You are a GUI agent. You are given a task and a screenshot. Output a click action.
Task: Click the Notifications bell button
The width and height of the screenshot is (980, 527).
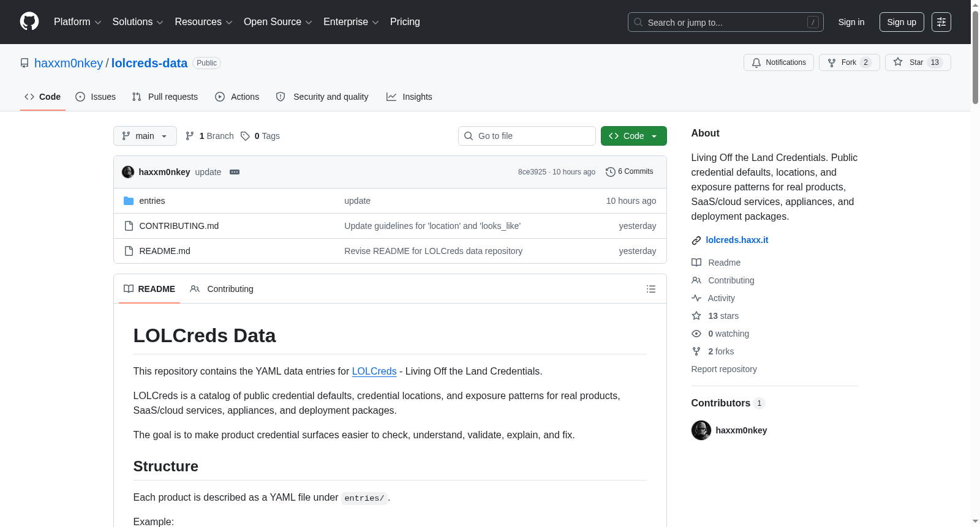778,62
